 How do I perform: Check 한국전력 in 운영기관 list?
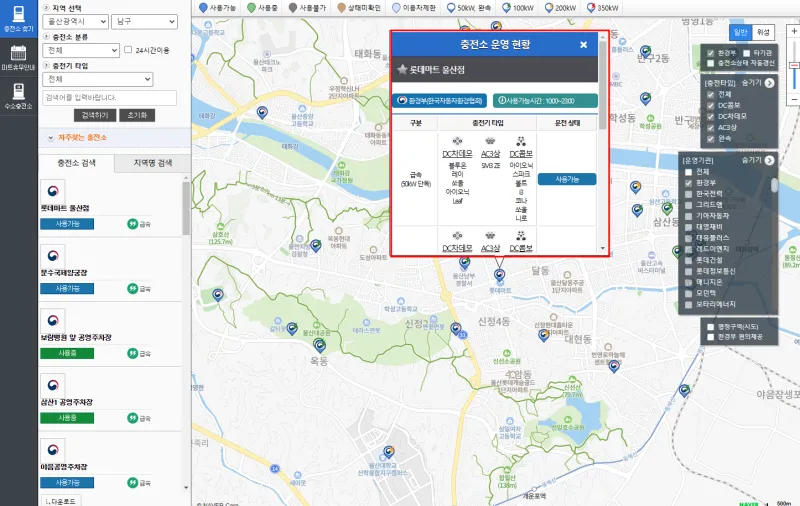(688, 194)
